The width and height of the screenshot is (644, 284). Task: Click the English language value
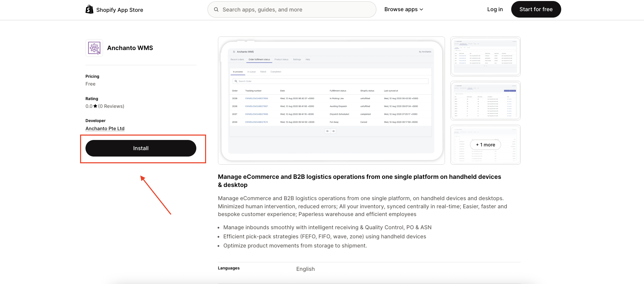(x=305, y=269)
